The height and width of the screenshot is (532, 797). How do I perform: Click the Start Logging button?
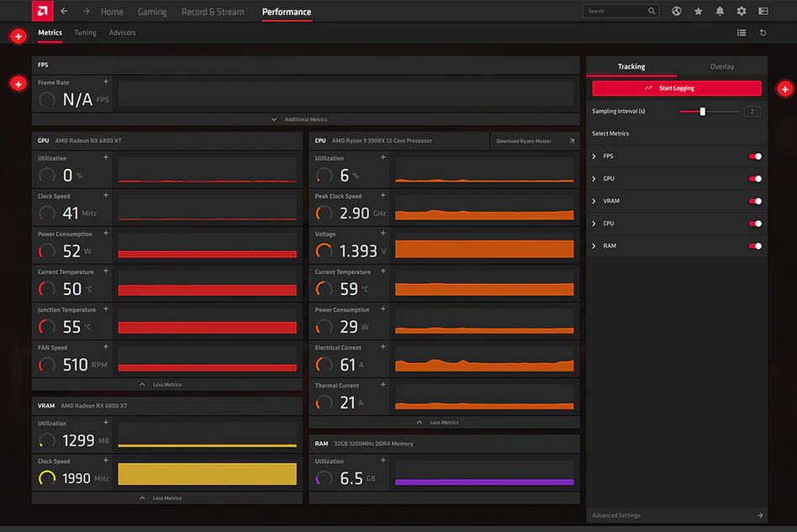(x=677, y=88)
